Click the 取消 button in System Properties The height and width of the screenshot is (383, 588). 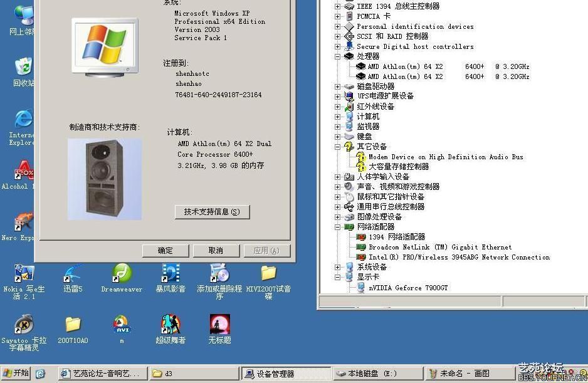click(216, 251)
